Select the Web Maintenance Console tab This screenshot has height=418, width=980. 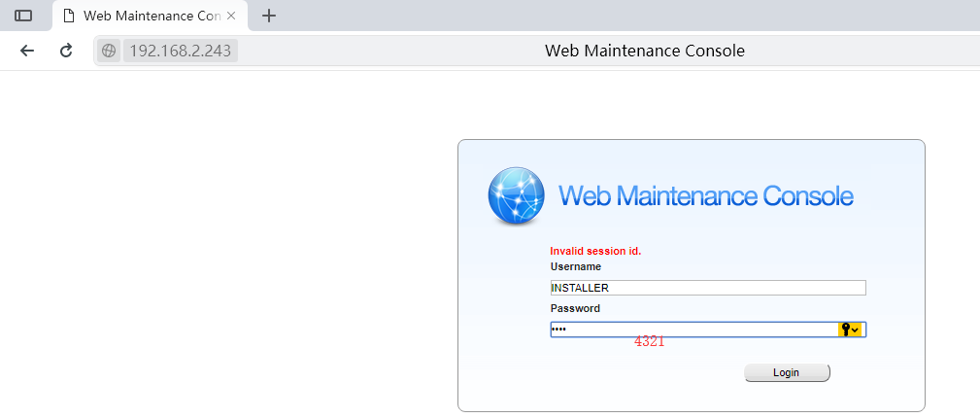coord(151,16)
